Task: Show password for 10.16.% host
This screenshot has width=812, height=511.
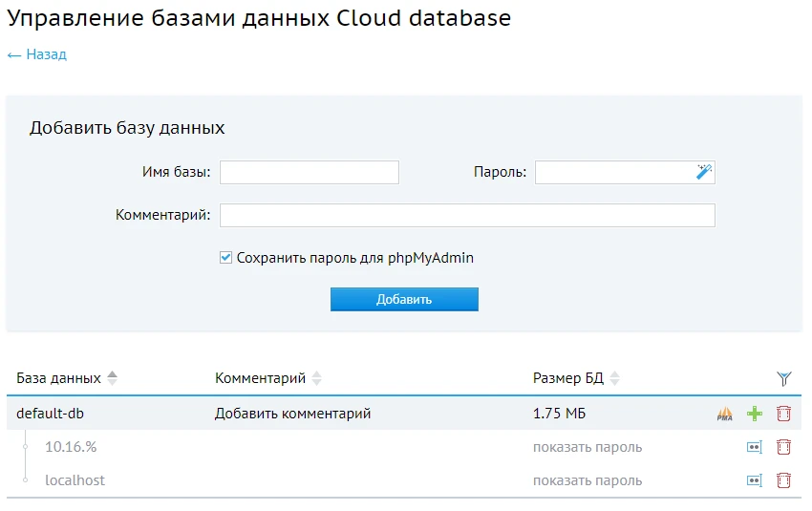Action: 588,447
